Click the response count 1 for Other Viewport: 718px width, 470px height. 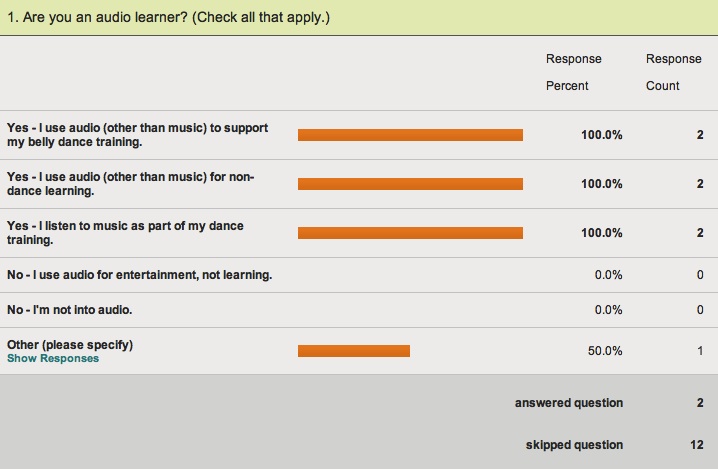(x=700, y=351)
